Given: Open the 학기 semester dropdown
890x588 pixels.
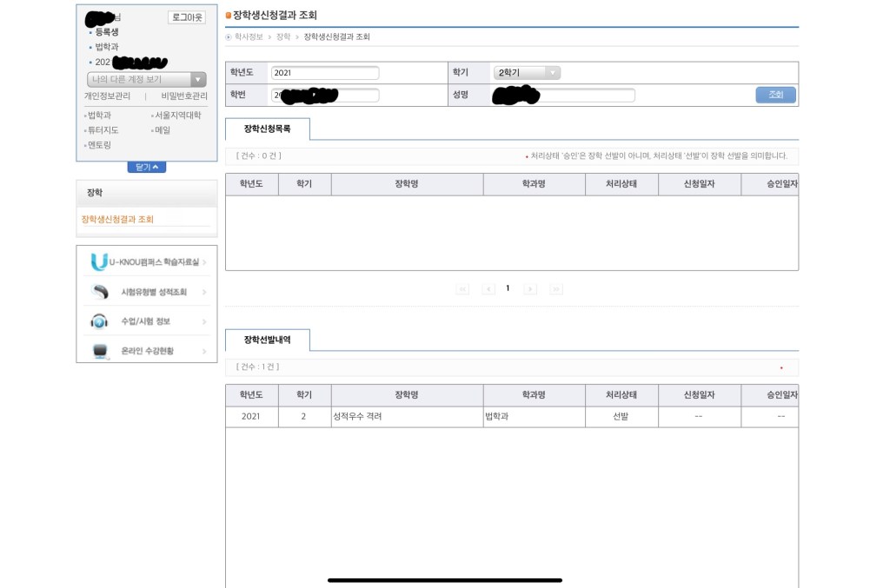Looking at the screenshot, I should 527,73.
